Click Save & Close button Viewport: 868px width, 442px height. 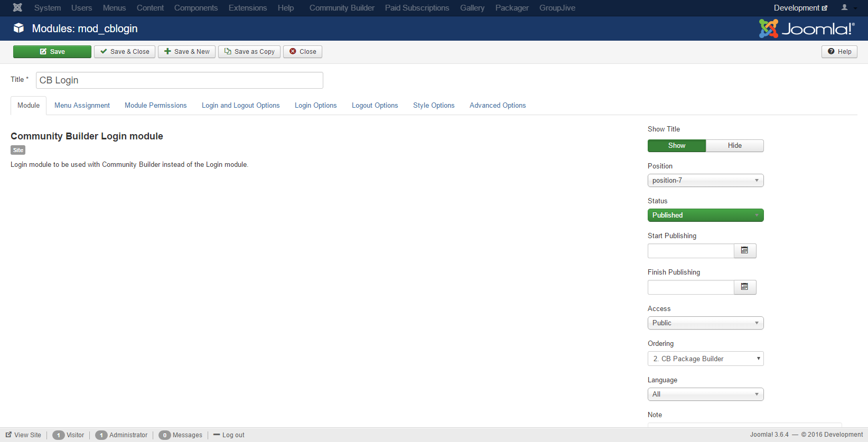[x=125, y=52]
